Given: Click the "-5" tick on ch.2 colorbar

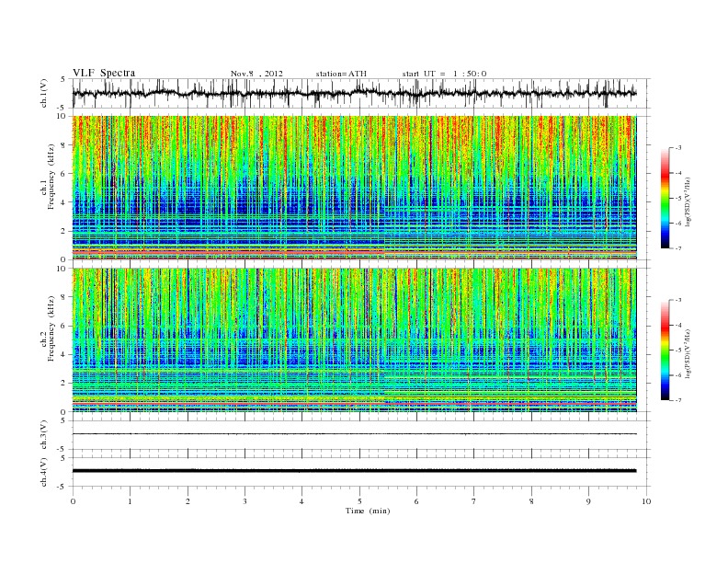Looking at the screenshot, I should point(677,350).
